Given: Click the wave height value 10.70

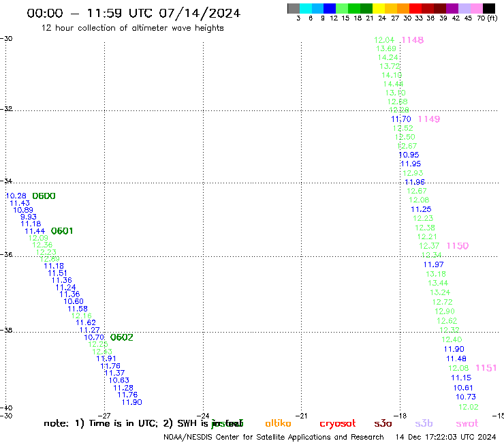Looking at the screenshot, I should click(94, 337).
